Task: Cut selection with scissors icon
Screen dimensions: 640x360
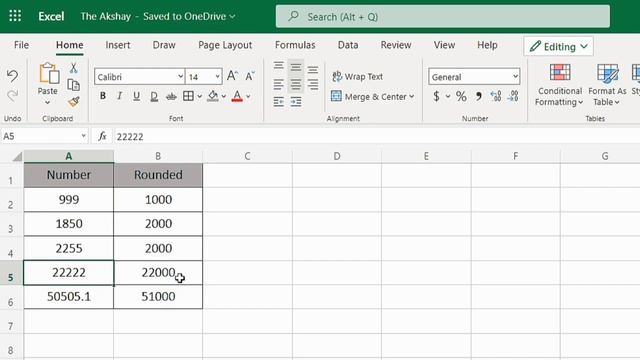Action: click(73, 68)
